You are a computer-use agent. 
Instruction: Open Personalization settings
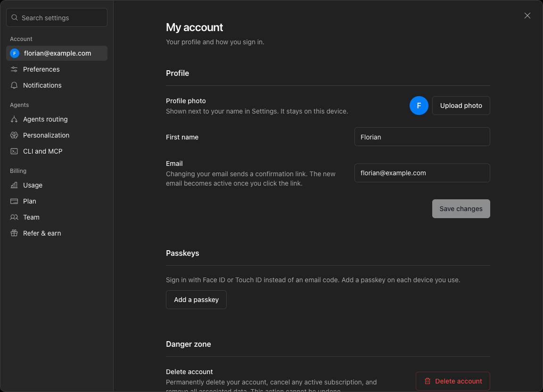coord(57,135)
